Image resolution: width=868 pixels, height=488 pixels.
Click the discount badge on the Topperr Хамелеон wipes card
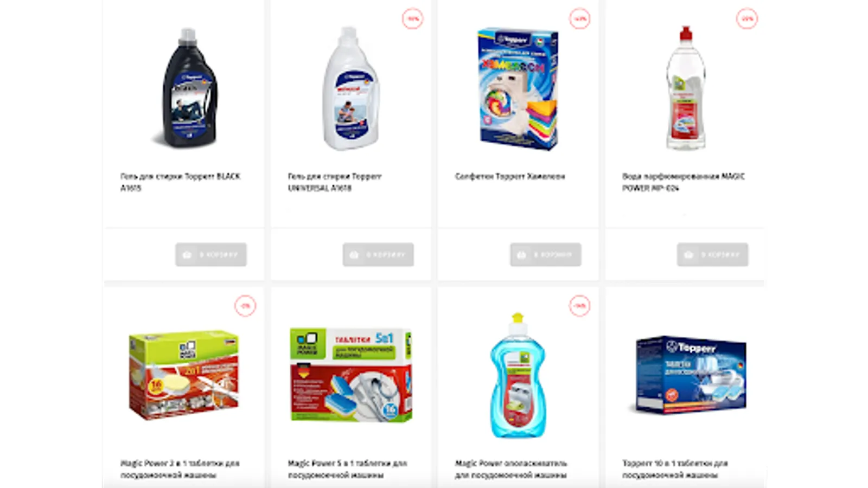(x=580, y=19)
